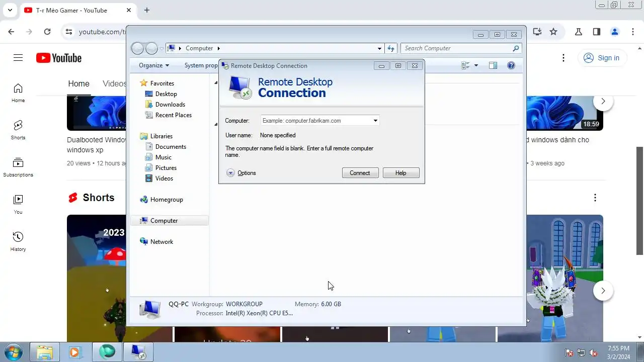Viewport: 644px width, 362px height.
Task: Click the Explorer address bar refresh icon
Action: point(391,48)
